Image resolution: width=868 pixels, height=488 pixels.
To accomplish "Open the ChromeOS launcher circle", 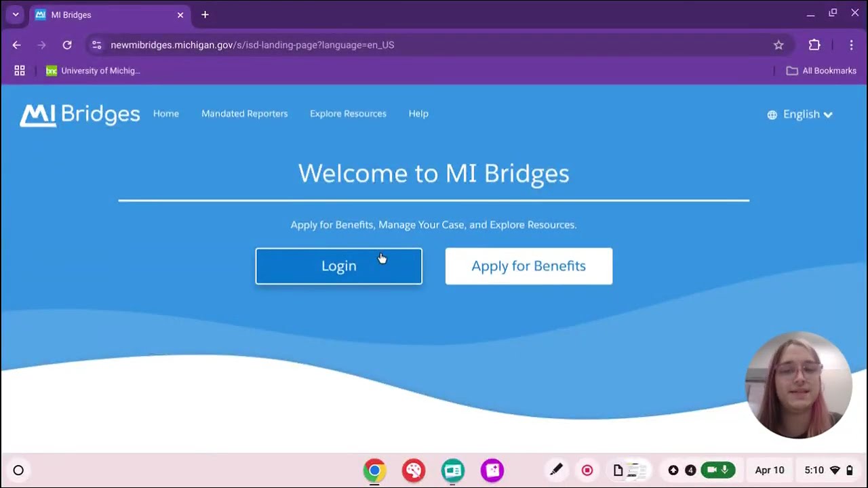I will tap(18, 470).
